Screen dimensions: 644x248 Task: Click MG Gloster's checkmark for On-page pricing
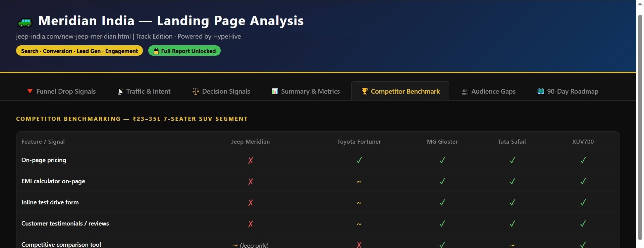pyautogui.click(x=442, y=160)
